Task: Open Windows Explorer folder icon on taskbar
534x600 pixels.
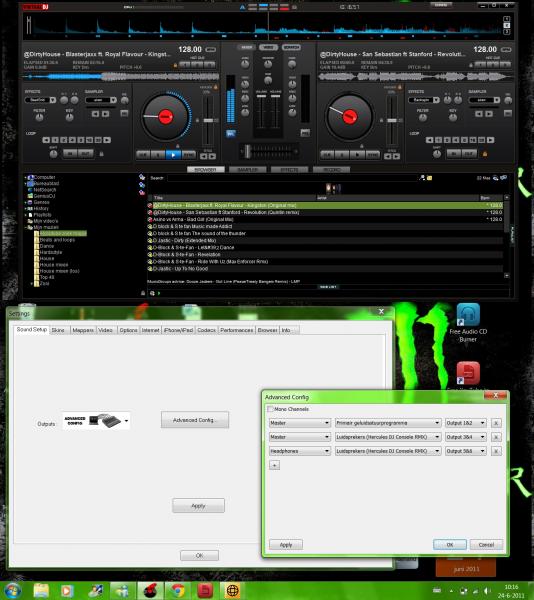Action: 41,591
